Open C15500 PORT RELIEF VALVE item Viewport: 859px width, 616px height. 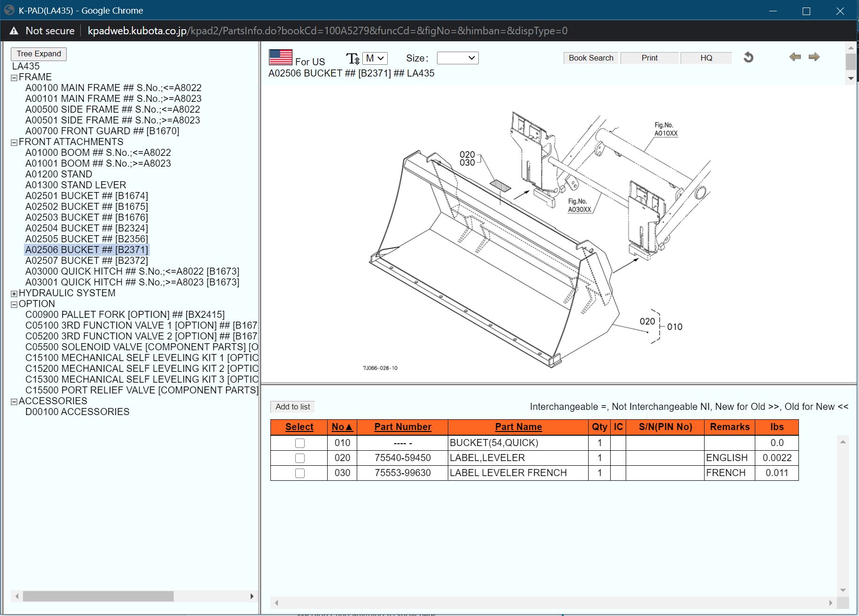[x=141, y=390]
